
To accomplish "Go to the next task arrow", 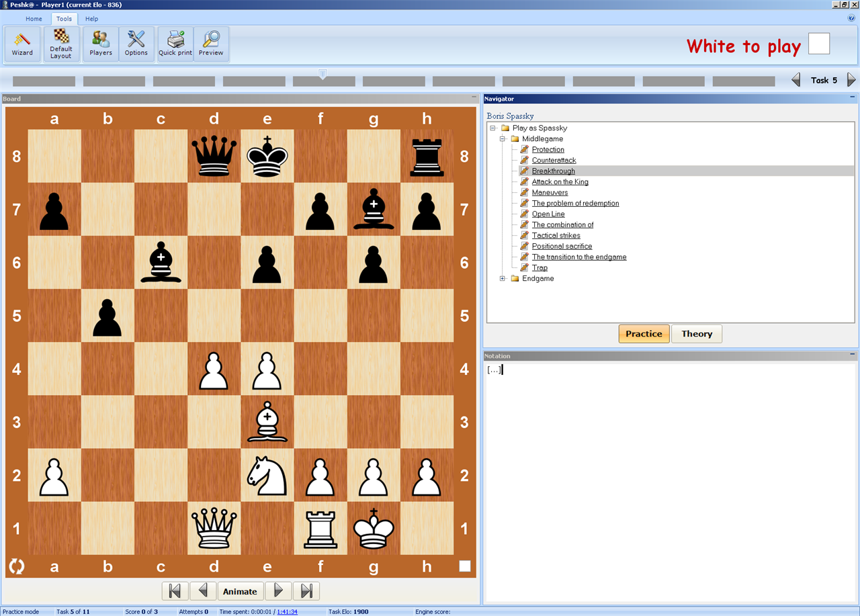I will pyautogui.click(x=851, y=80).
